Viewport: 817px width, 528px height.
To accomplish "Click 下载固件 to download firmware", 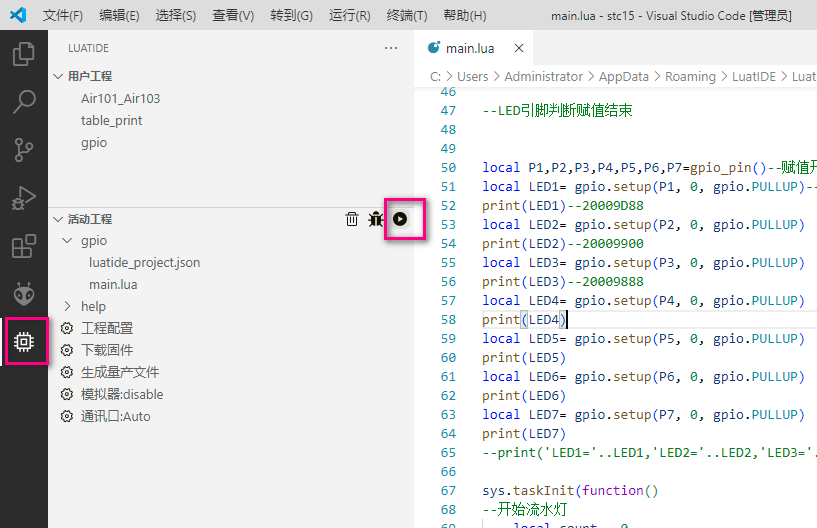I will coord(107,350).
